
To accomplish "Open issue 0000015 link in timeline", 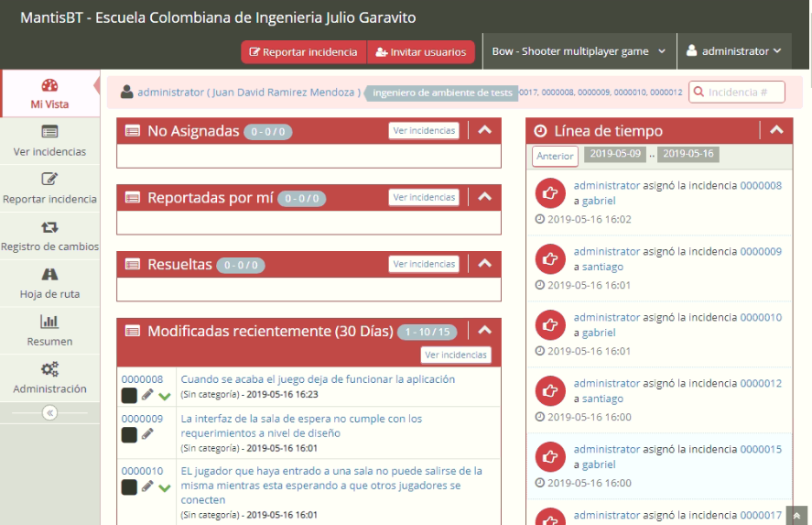I will [x=761, y=449].
